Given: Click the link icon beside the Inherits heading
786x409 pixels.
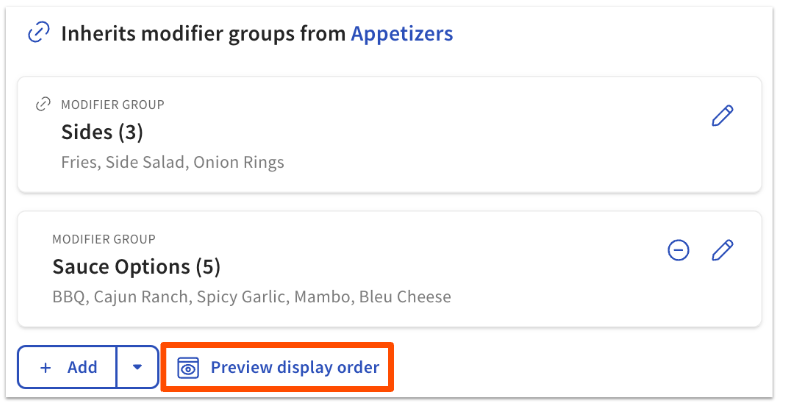Looking at the screenshot, I should (38, 33).
